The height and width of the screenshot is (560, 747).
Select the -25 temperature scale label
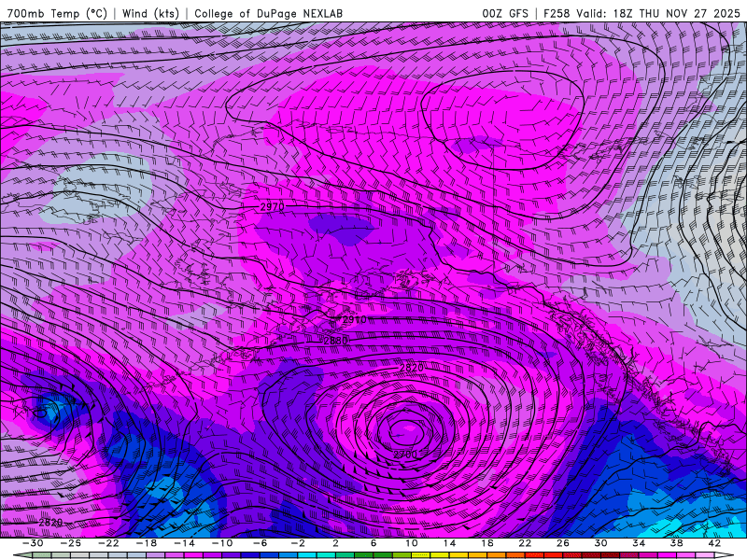point(70,543)
